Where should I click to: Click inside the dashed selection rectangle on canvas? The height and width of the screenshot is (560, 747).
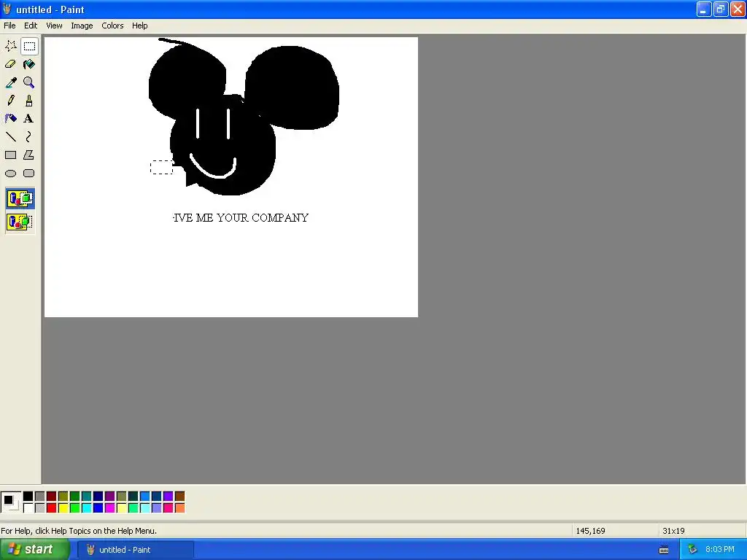pos(161,167)
